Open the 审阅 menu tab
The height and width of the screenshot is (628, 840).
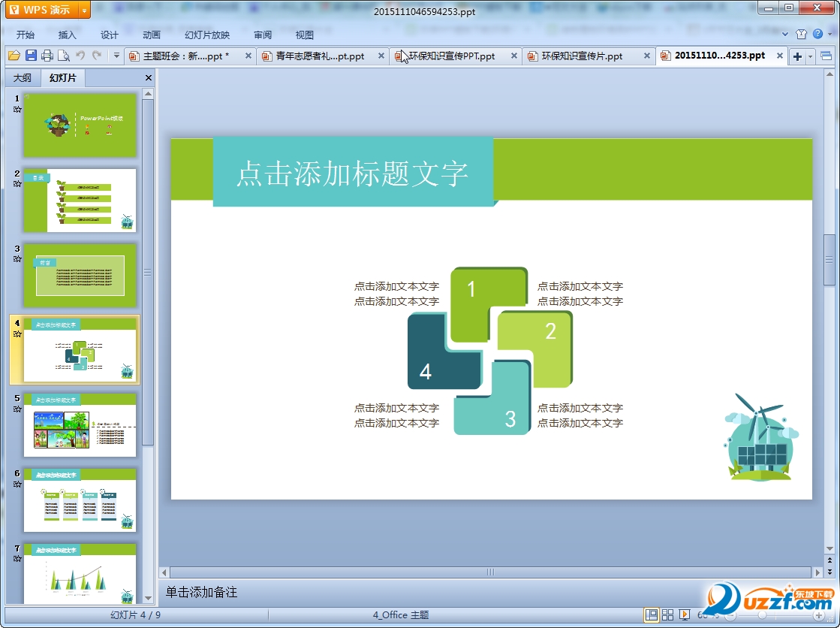click(x=263, y=35)
